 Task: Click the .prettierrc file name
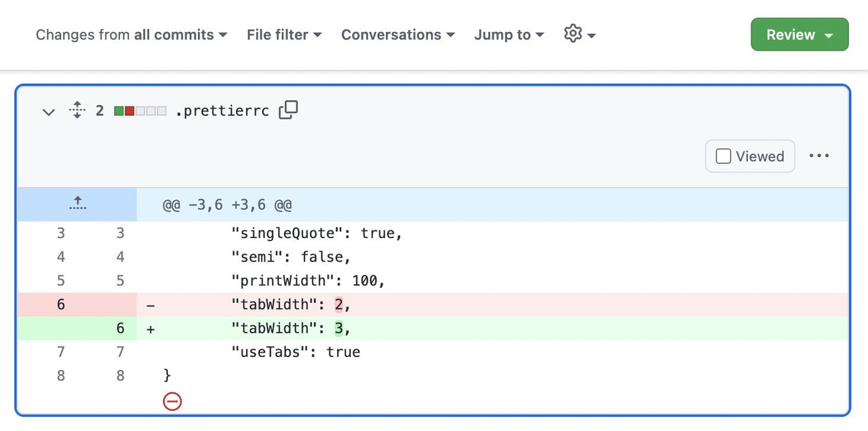pyautogui.click(x=222, y=110)
